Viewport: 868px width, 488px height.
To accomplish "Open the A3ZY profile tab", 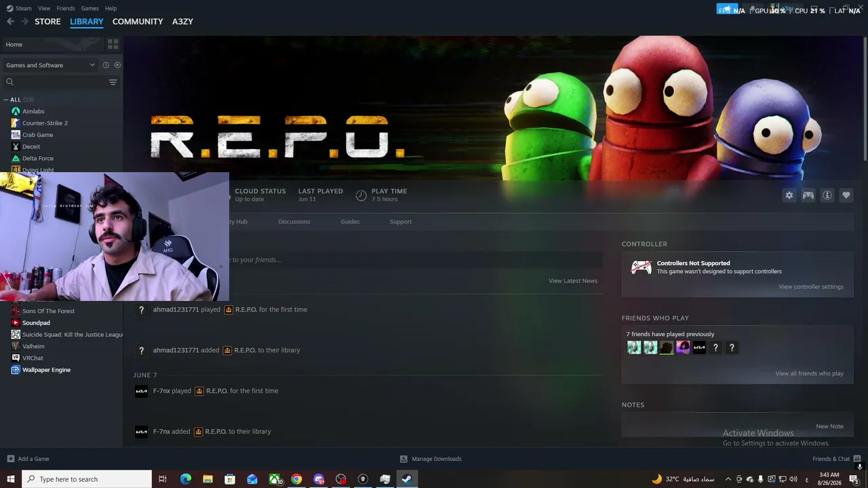I will [x=182, y=22].
